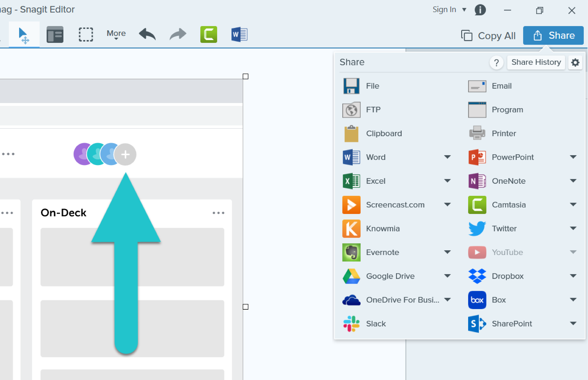The height and width of the screenshot is (380, 588).
Task: Expand the Google Drive share options
Action: (448, 276)
